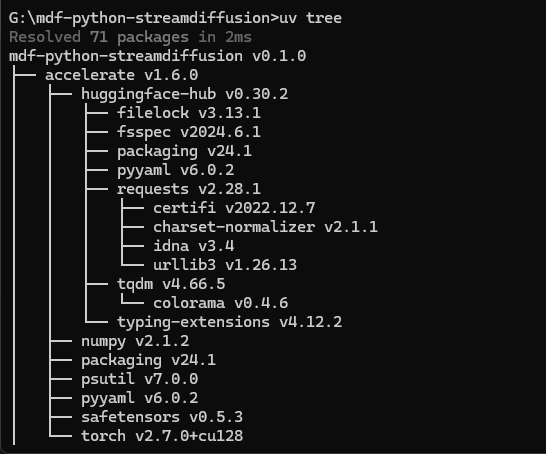
Task: Click the 'Resolved 71 packages in 2ms' line
Action: (130, 37)
